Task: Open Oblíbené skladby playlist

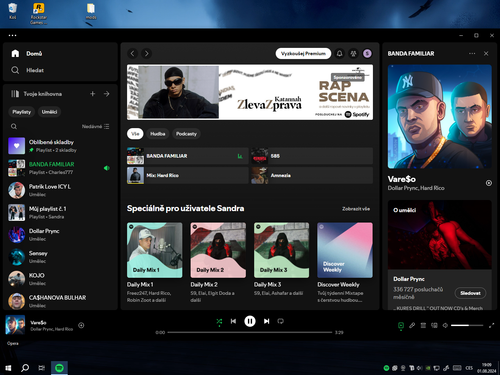Action: (x=60, y=146)
